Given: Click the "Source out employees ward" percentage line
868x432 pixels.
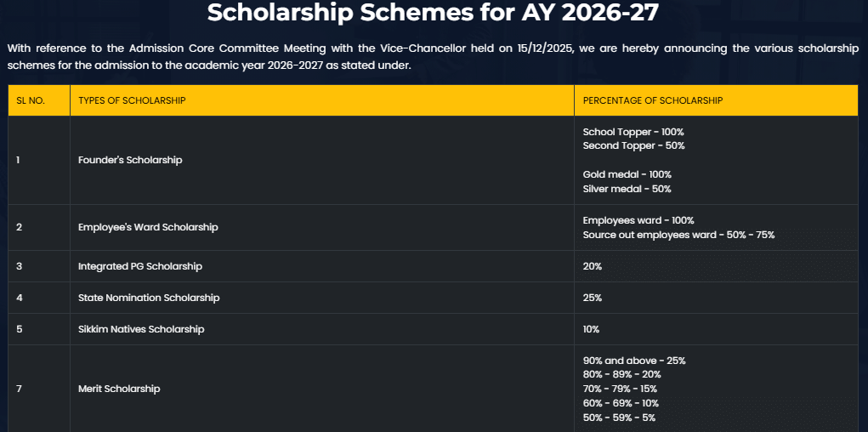Looking at the screenshot, I should [678, 235].
